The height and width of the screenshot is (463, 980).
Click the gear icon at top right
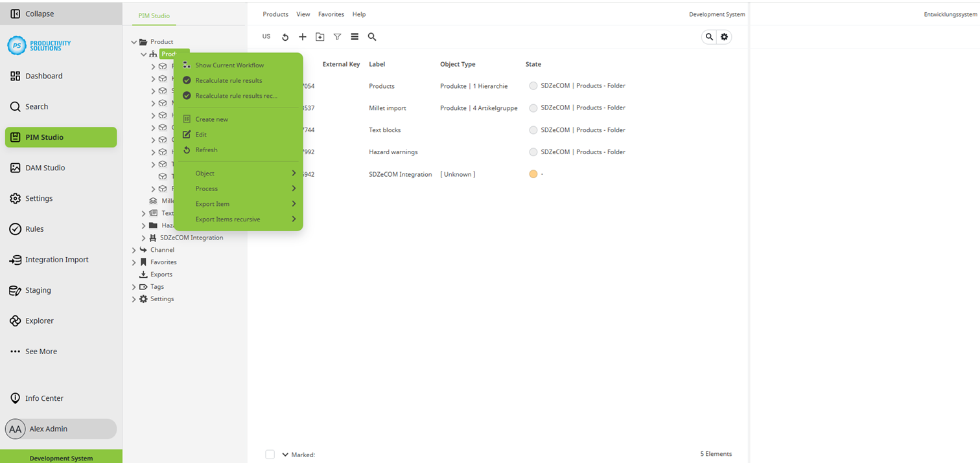[725, 37]
